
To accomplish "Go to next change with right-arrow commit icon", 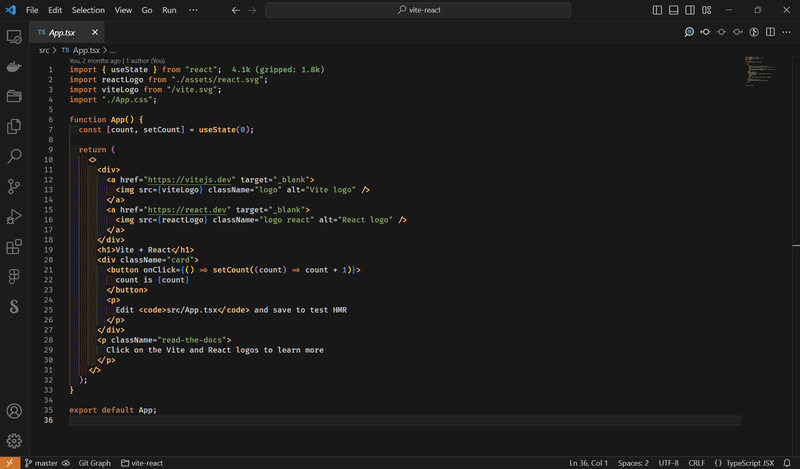I will click(x=738, y=32).
